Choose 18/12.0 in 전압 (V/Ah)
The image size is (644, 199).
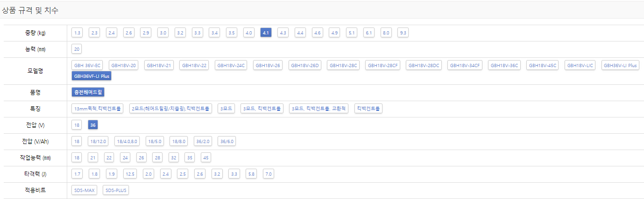(x=99, y=142)
